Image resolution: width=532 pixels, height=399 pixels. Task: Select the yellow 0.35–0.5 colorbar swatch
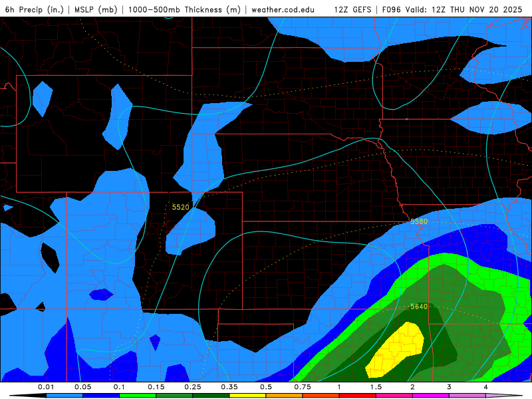tap(247, 396)
